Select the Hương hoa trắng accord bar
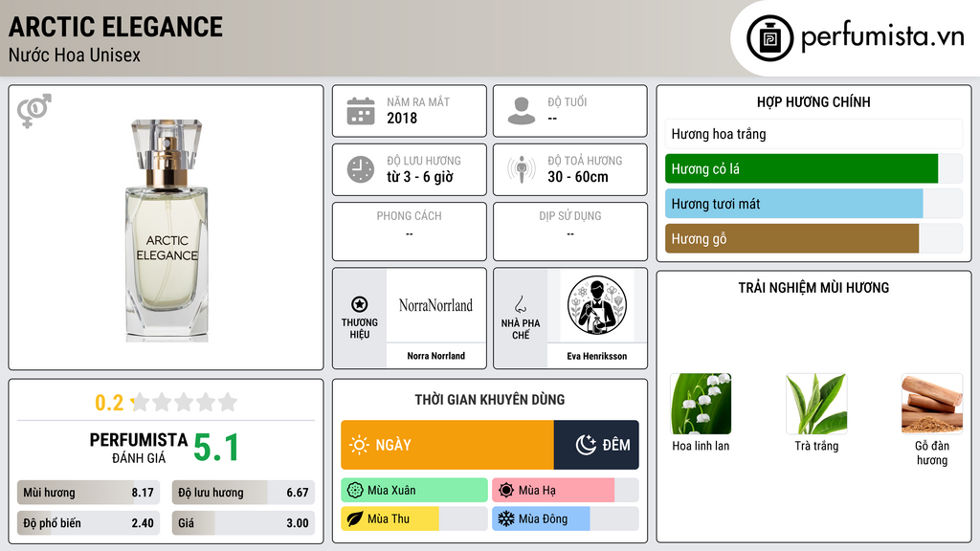The height and width of the screenshot is (551, 980). point(813,134)
